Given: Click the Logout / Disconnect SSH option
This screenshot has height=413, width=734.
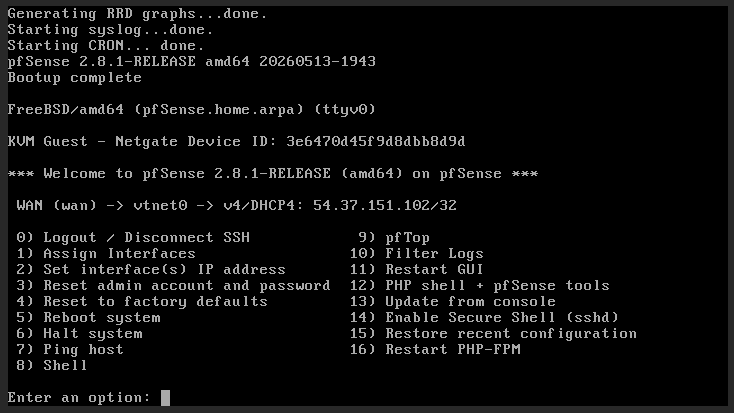Looking at the screenshot, I should tap(133, 237).
